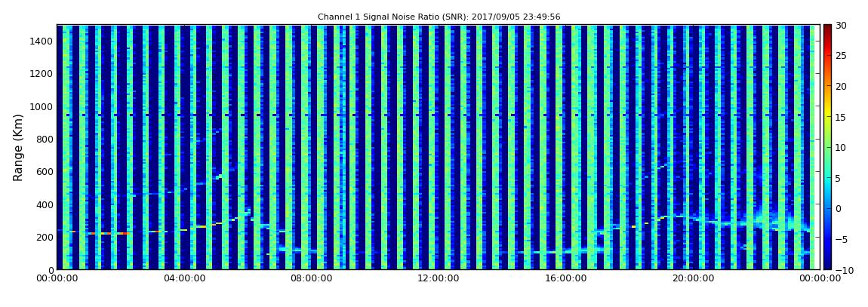Viewport: 868px width, 307px height.
Task: Click the 1000 range tick label
Action: [x=42, y=106]
